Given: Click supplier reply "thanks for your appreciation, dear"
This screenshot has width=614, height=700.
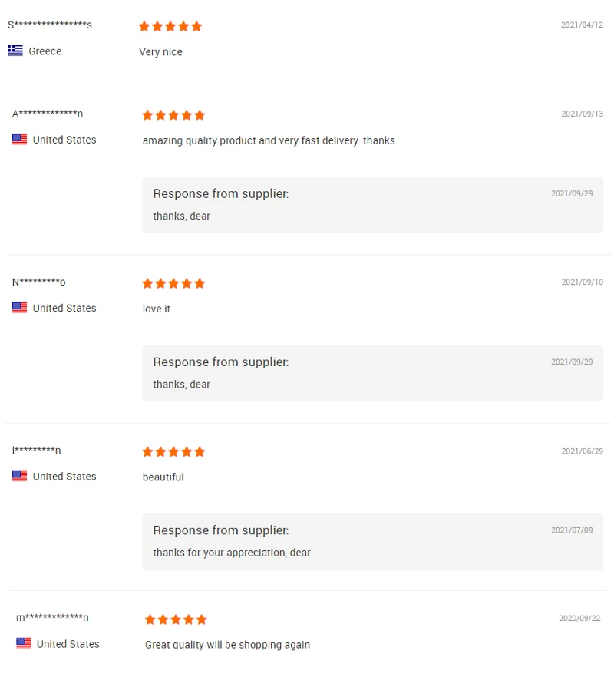Looking at the screenshot, I should click(232, 553).
